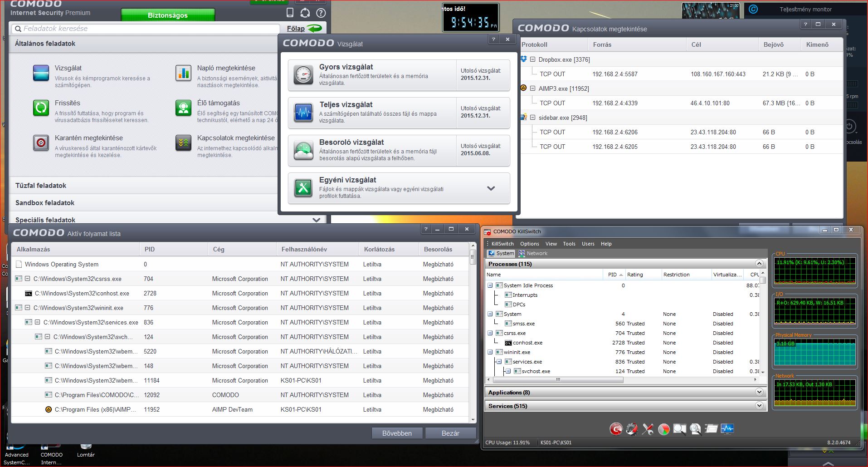868x467 pixels.
Task: Click the Gyors vizsgálat gauge icon
Action: point(303,75)
